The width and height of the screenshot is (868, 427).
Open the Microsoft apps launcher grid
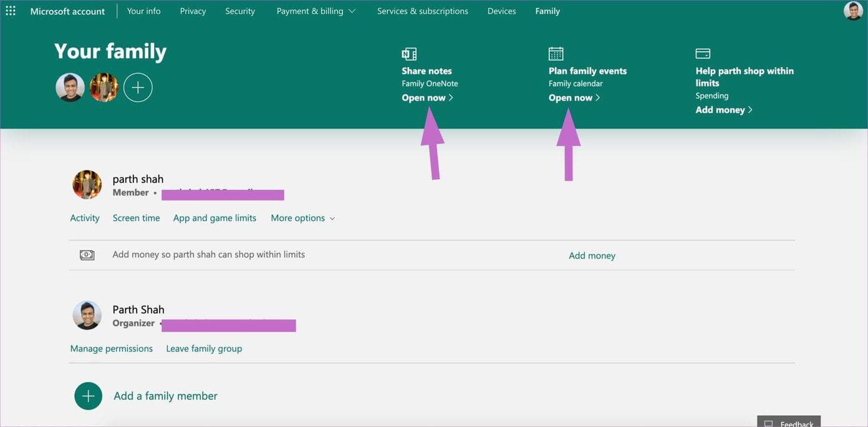[11, 11]
